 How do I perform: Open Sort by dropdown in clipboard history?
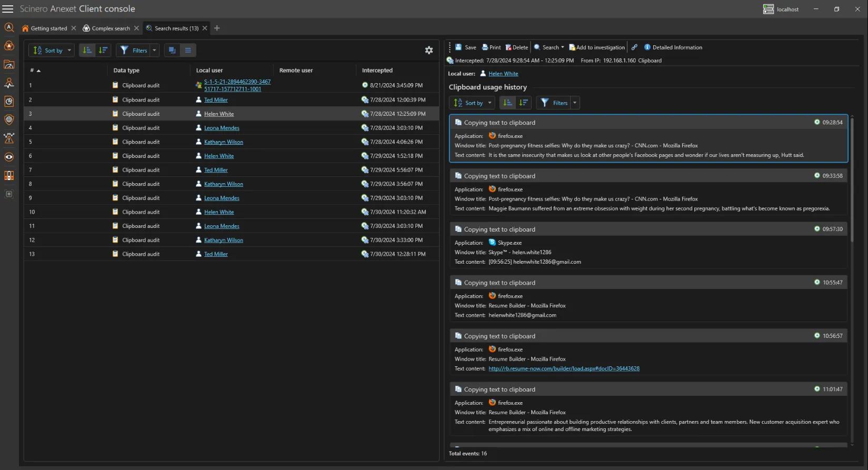472,103
